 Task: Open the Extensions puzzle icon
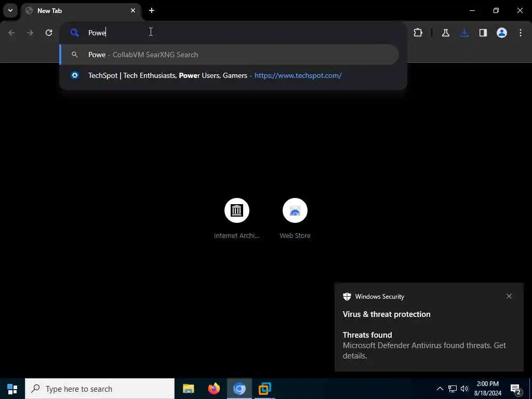point(418,33)
